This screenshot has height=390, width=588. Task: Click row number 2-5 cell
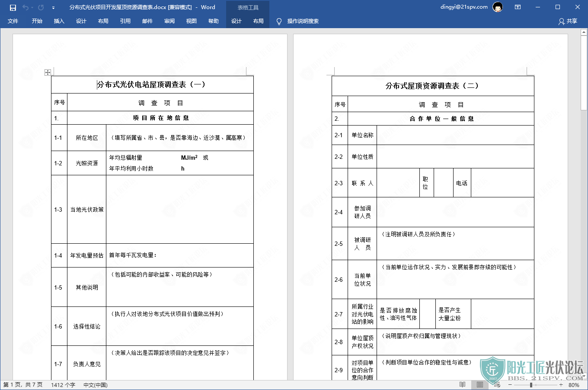(339, 244)
